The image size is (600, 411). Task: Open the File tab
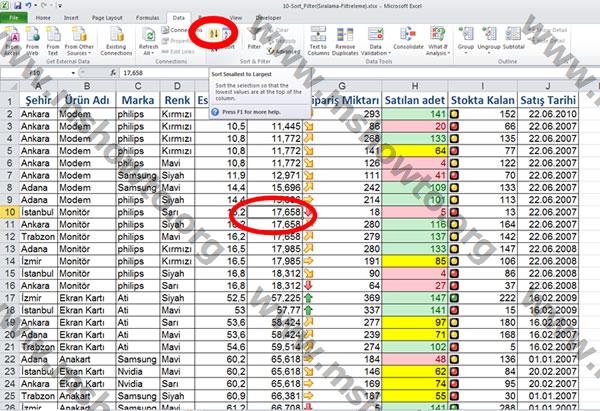click(x=14, y=18)
